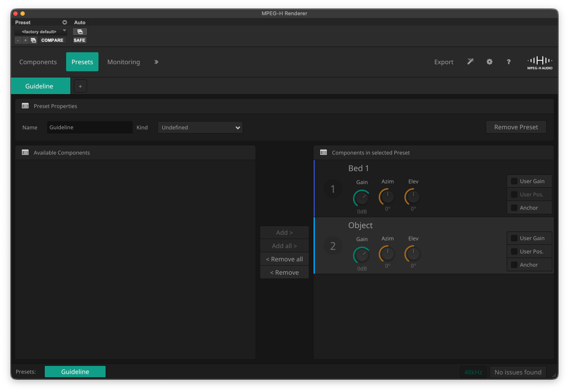Viewport: 569px width, 392px height.
Task: Toggle the SAFE button
Action: 79,40
